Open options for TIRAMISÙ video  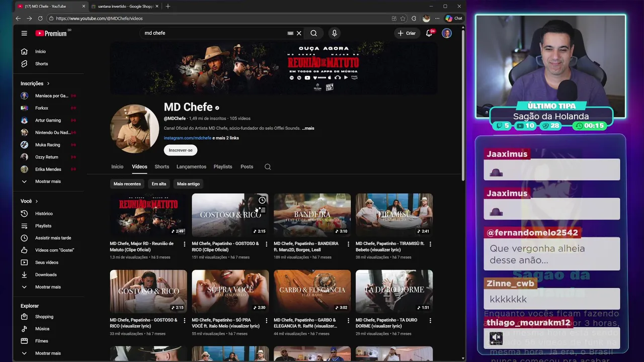click(x=430, y=244)
